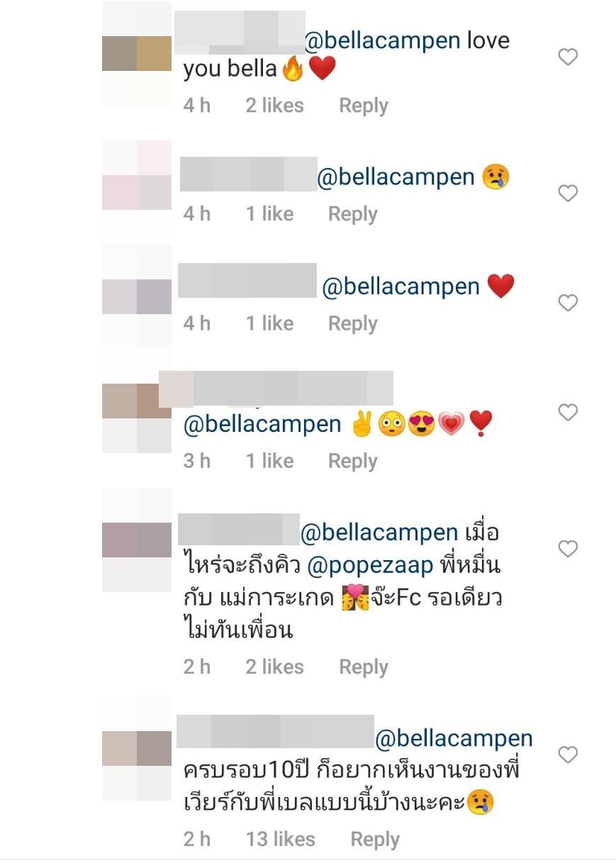The width and height of the screenshot is (616, 863).
Task: Open first commenter's profile picture
Action: pos(137,54)
